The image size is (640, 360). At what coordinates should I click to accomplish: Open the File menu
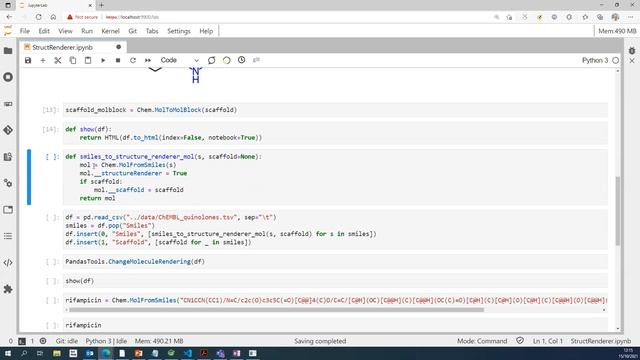click(x=24, y=31)
